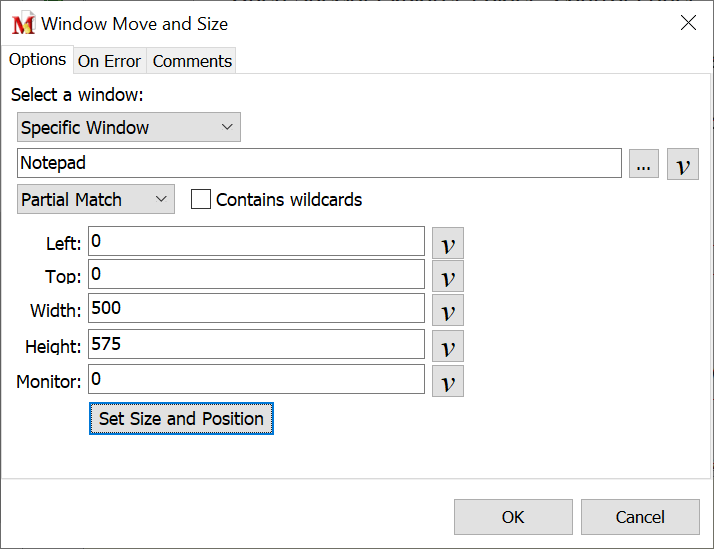Click the variable icon for Width field
Image resolution: width=714 pixels, height=549 pixels.
448,311
